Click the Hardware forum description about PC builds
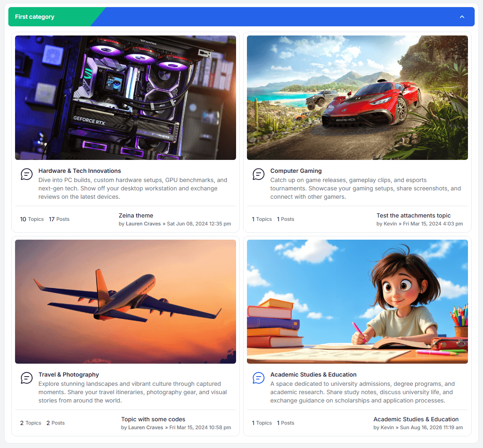Viewport: 483px width, 448px height. tap(133, 188)
